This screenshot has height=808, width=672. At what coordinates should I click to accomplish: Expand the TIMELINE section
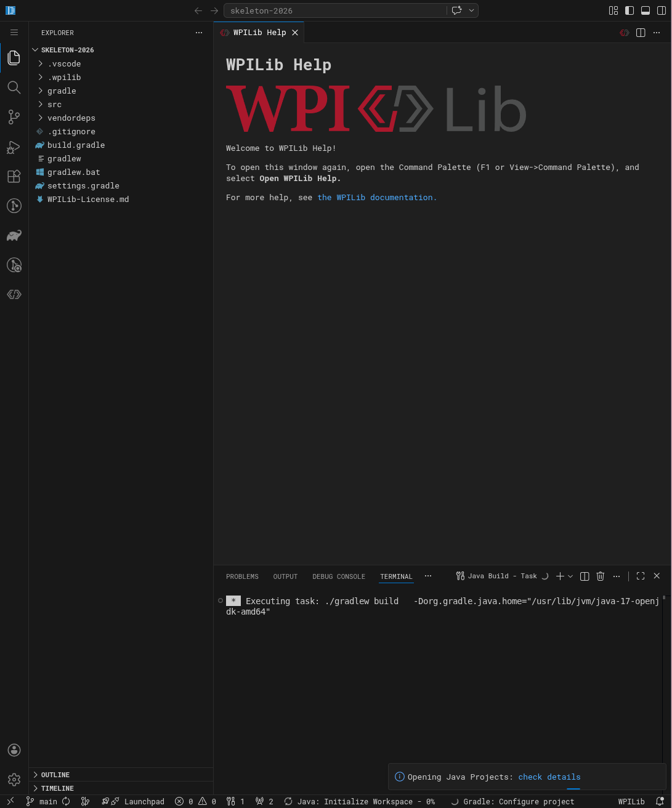point(121,788)
